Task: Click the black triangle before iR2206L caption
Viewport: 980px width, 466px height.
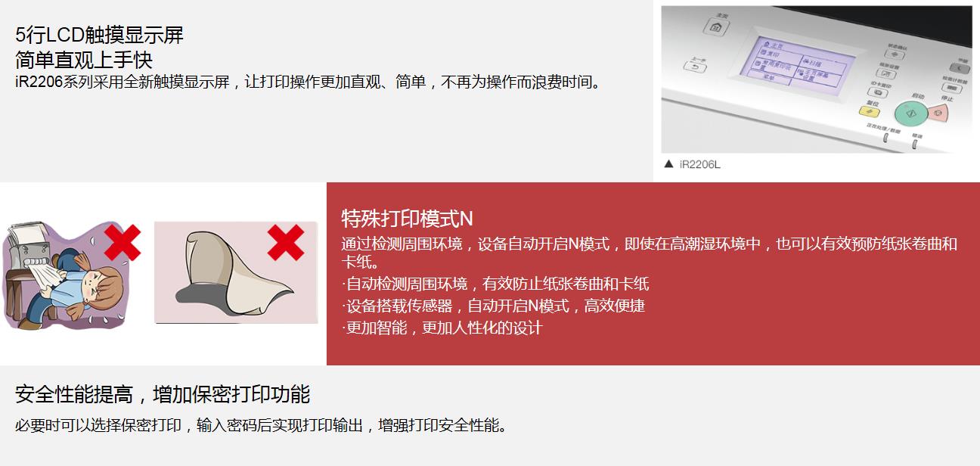Action: pos(668,164)
